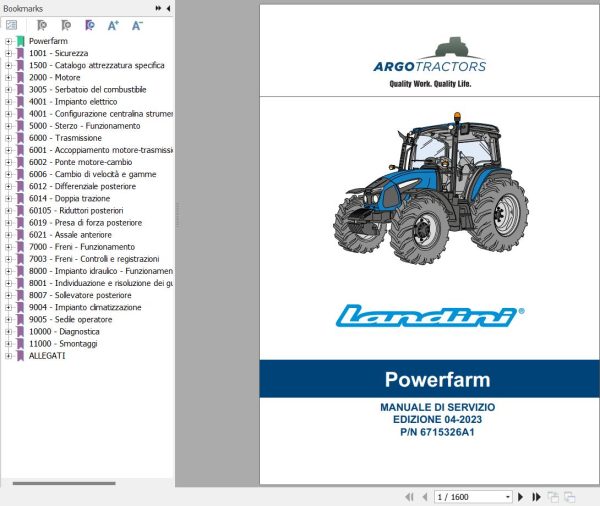Click the previous view icon in the status bar

pos(553,497)
